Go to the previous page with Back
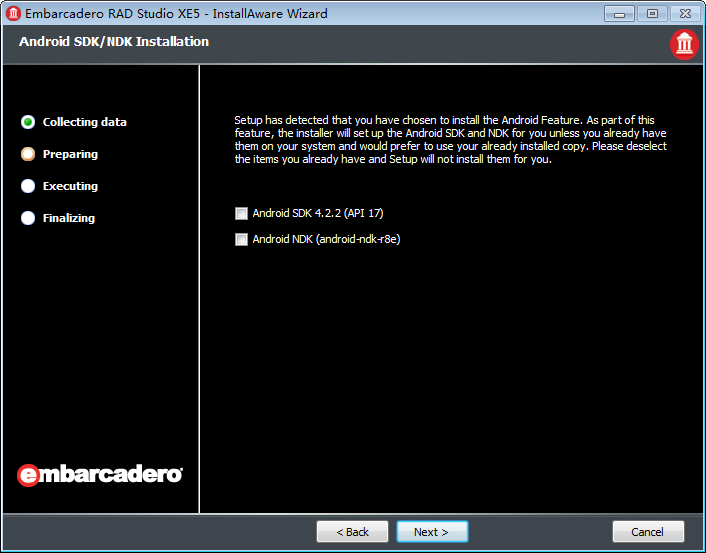The image size is (706, 553). [x=352, y=532]
